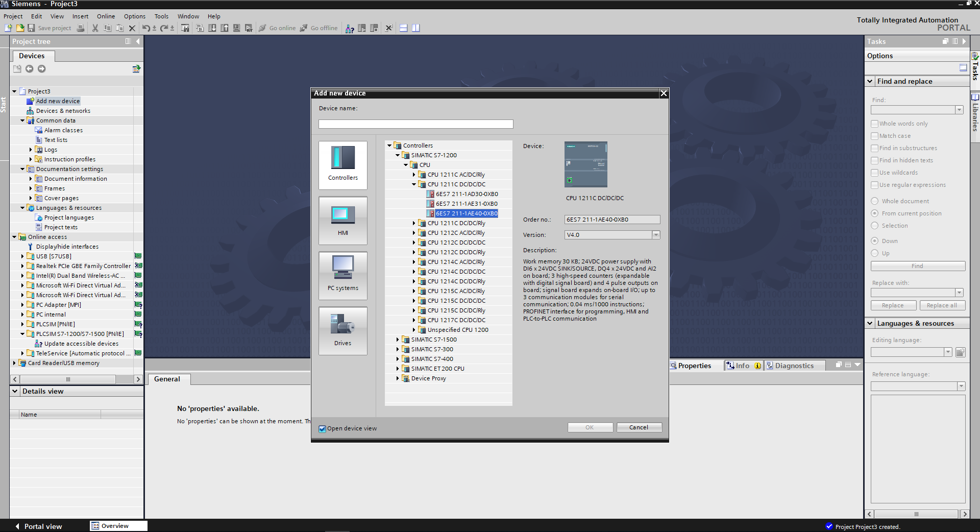
Task: Toggle the Open device view checkbox
Action: [322, 429]
